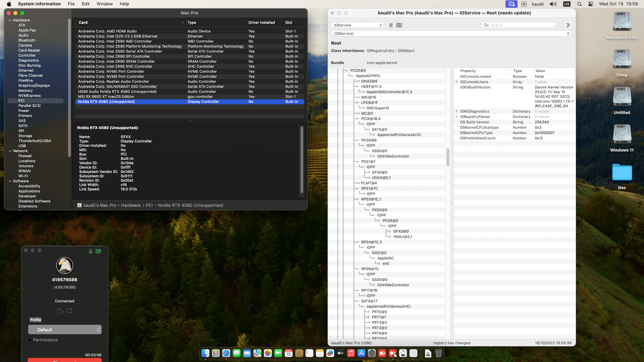Sort the table by Driver Installed column
This screenshot has width=644, height=362.
coord(262,22)
